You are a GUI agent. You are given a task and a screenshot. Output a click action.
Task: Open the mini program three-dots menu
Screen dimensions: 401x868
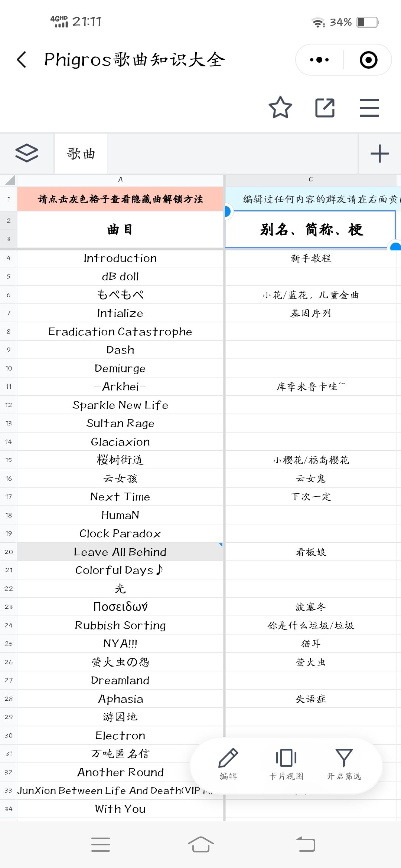point(319,60)
